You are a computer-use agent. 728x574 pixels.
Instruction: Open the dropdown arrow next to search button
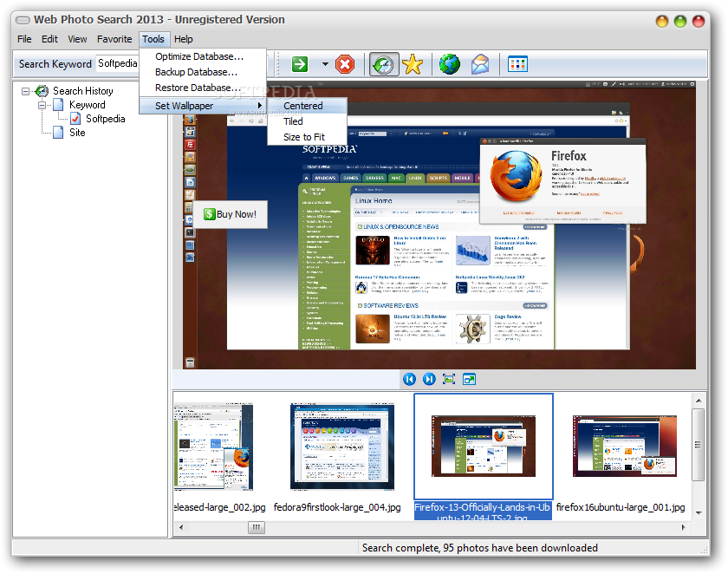point(325,64)
